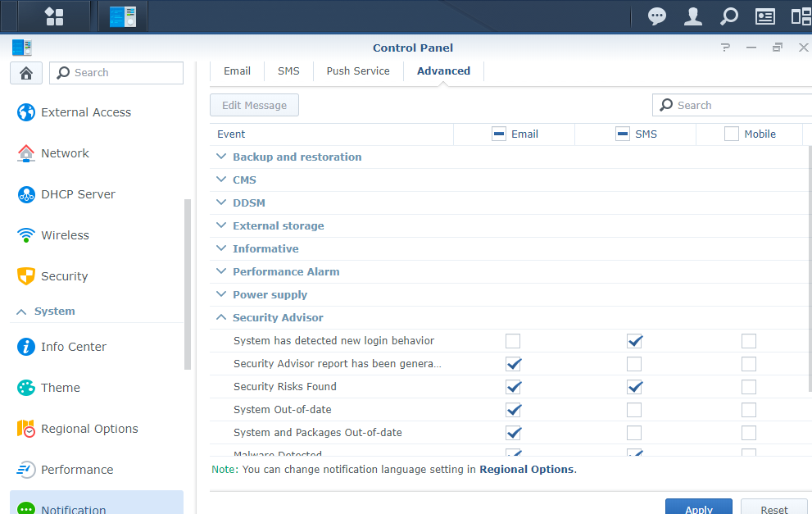Open External Access globe icon
Screen dimensions: 812x514
coord(26,112)
